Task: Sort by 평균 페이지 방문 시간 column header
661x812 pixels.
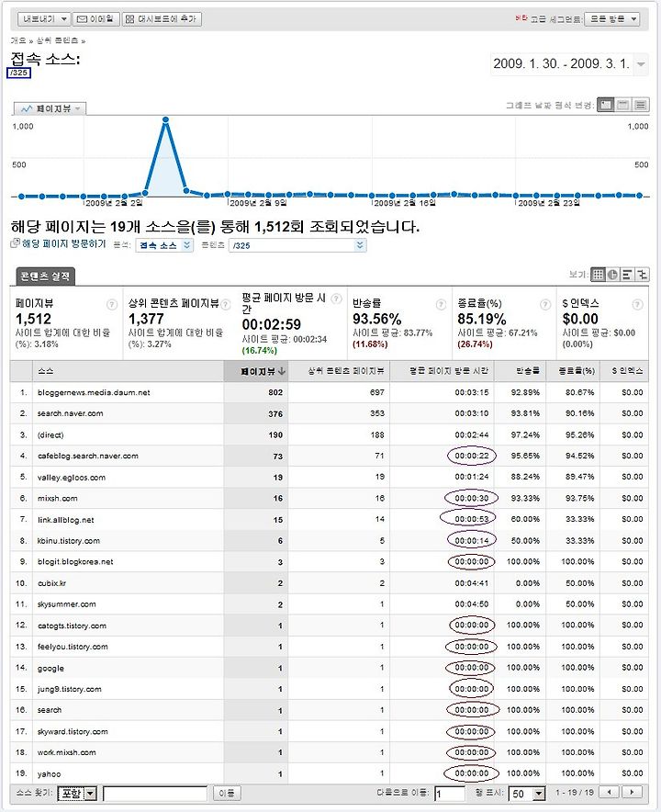Action: (x=449, y=371)
